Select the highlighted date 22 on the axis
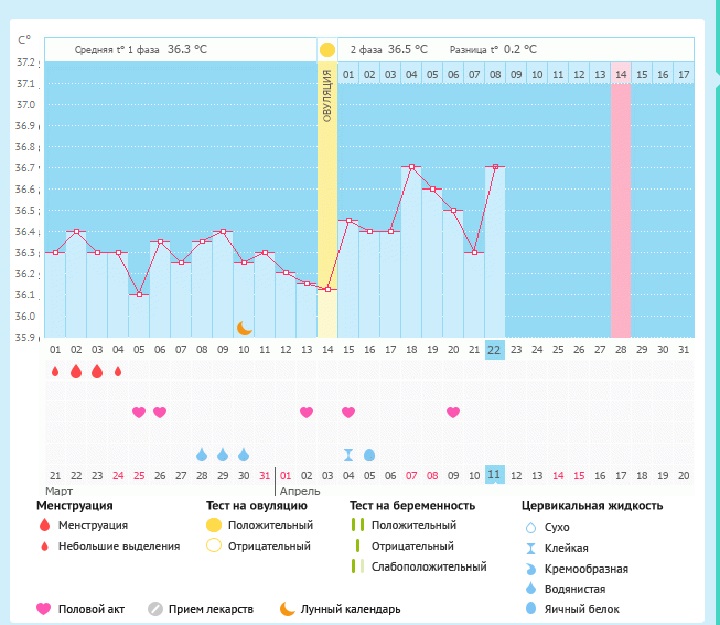 point(494,349)
